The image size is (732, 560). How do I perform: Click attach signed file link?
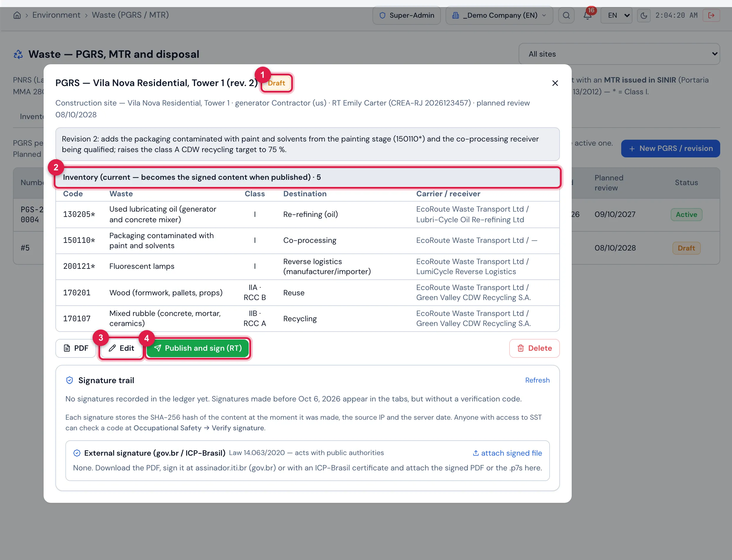click(507, 453)
